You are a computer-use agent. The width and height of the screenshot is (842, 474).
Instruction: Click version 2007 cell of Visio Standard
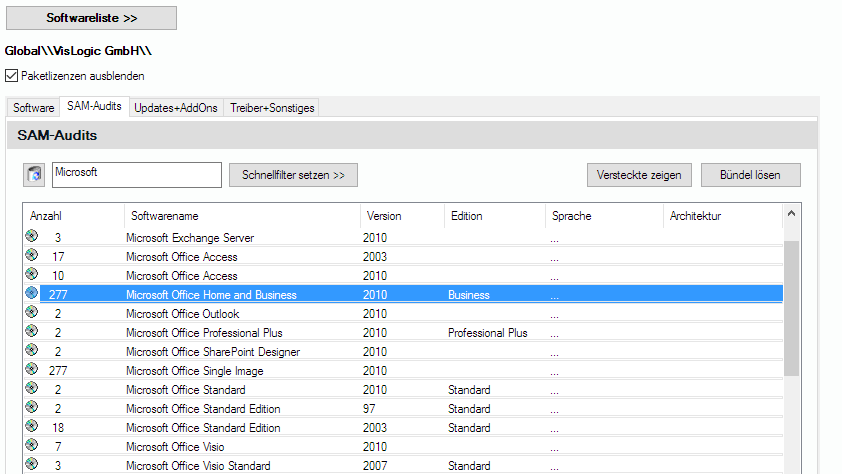click(x=375, y=466)
